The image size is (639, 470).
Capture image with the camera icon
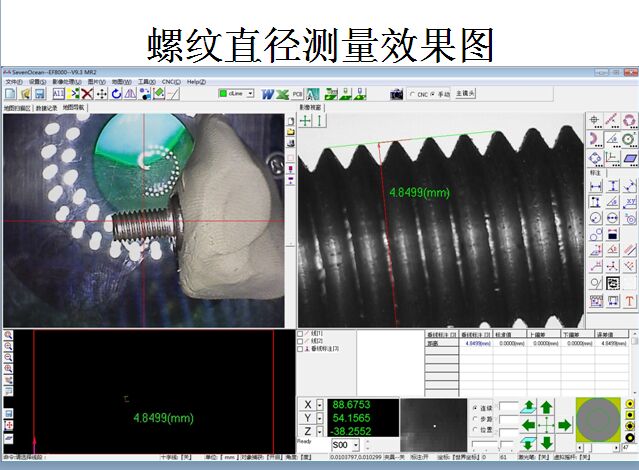397,94
